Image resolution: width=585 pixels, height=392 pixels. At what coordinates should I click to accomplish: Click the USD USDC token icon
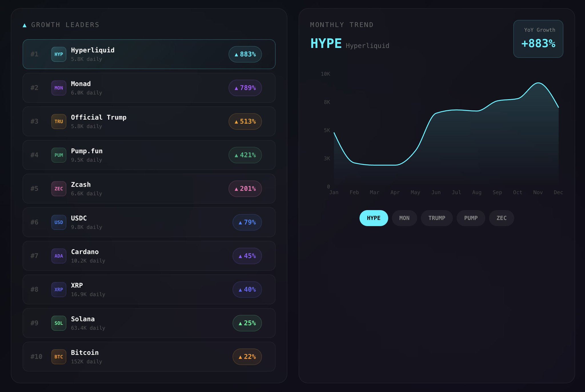59,222
